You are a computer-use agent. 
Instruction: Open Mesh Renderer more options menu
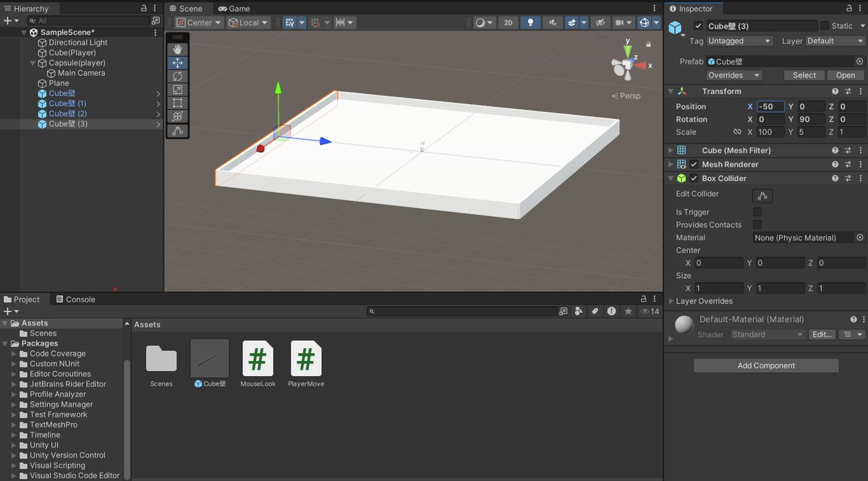860,164
